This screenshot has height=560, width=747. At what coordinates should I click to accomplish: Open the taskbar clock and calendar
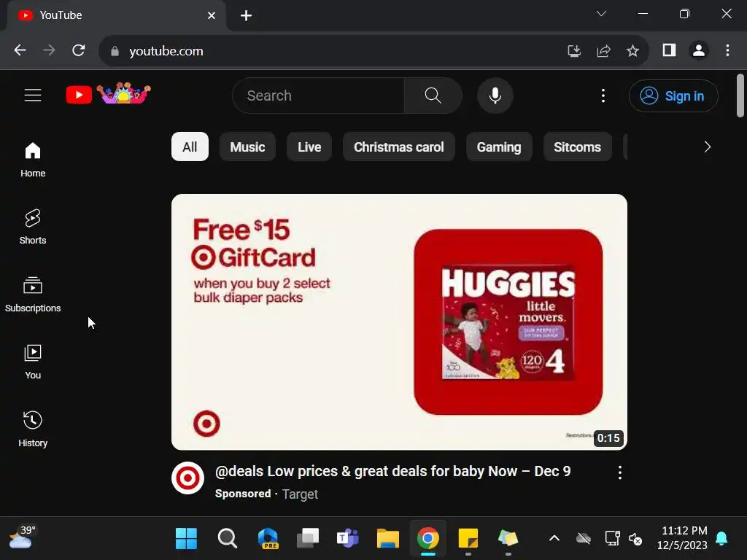point(682,538)
